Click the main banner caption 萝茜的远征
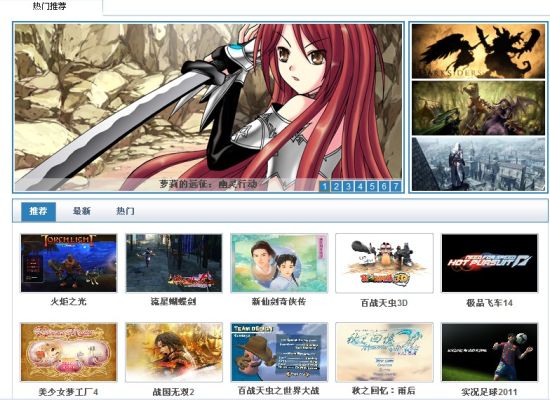The image size is (550, 400). [208, 184]
